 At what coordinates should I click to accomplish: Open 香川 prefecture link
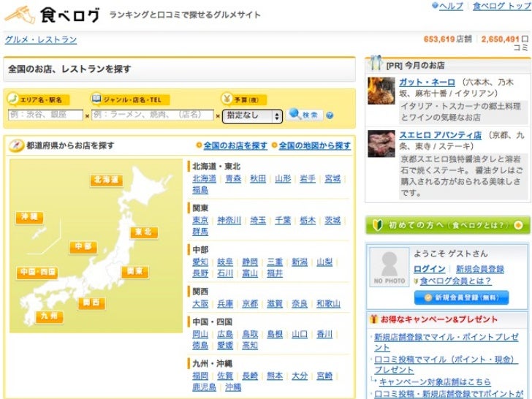point(324,335)
